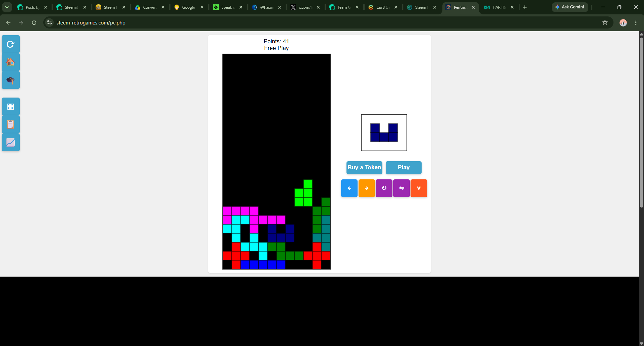Switch to the Team G tab

(343, 7)
